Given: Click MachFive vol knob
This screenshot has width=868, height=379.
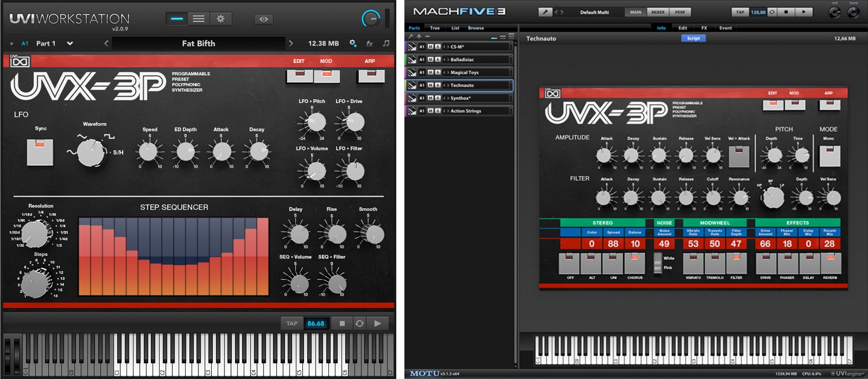Looking at the screenshot, I should [x=836, y=13].
